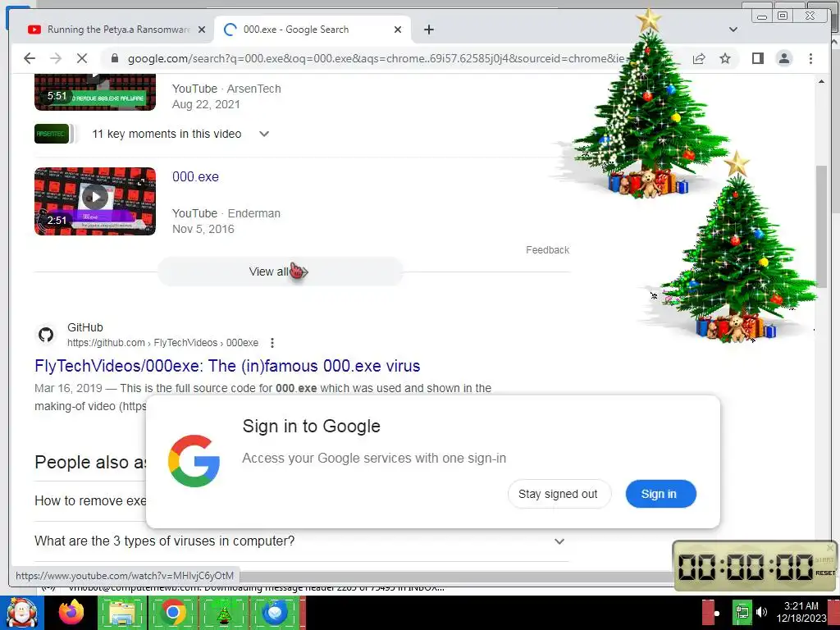The height and width of the screenshot is (630, 840).
Task: Close the 000.exe Google Search tab
Action: click(x=398, y=30)
